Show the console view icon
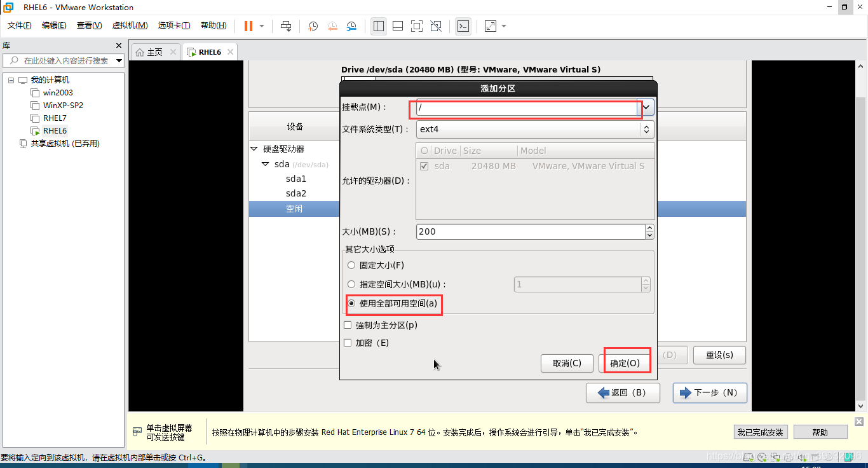 pos(463,26)
